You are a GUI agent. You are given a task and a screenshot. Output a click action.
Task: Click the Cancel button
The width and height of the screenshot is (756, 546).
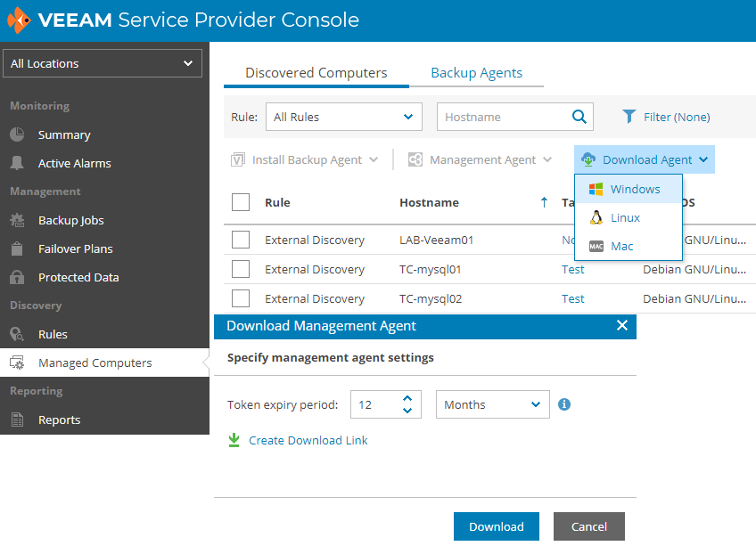click(x=588, y=526)
